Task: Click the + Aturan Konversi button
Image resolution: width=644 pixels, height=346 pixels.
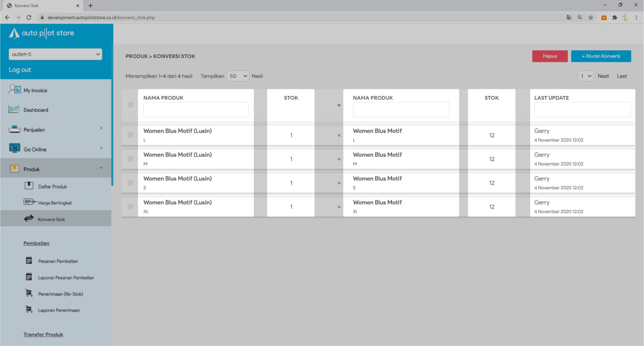Action: [601, 56]
